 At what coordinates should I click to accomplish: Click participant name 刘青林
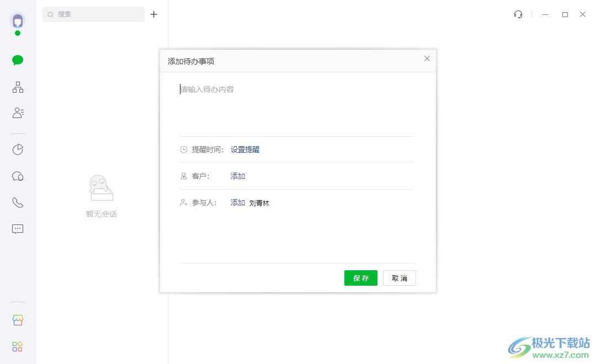point(259,204)
